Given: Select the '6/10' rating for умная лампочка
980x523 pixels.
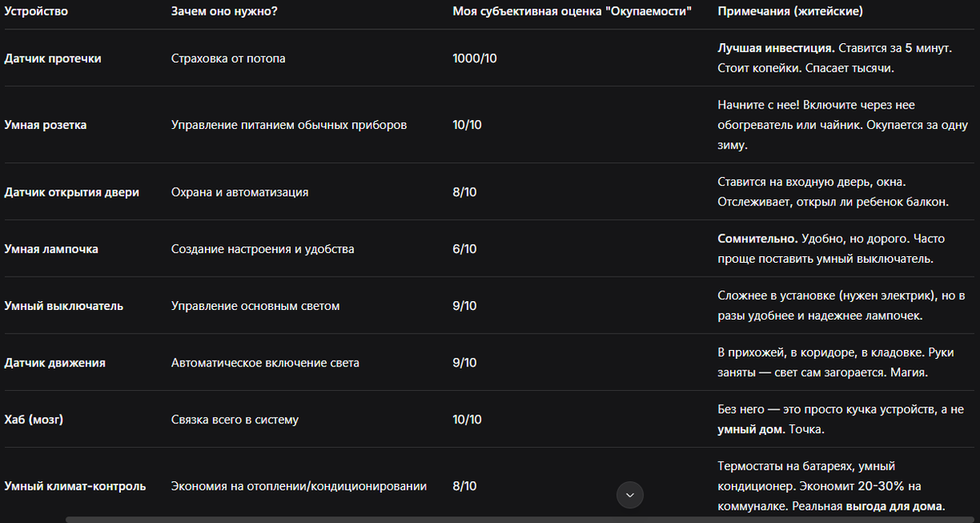Looking at the screenshot, I should (x=465, y=248).
